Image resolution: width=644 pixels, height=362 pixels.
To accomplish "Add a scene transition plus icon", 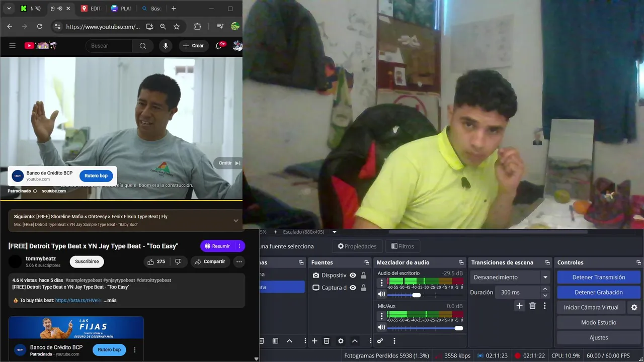I will pyautogui.click(x=519, y=306).
